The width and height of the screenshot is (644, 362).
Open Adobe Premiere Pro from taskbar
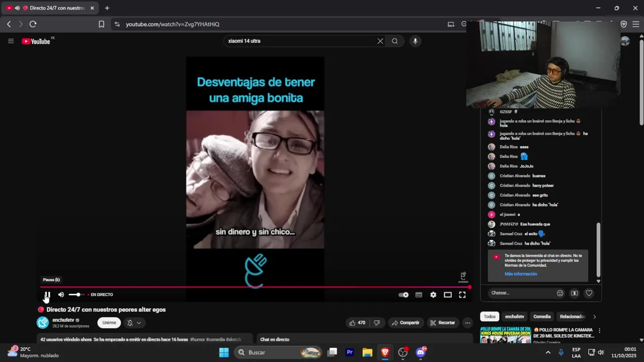pyautogui.click(x=350, y=352)
